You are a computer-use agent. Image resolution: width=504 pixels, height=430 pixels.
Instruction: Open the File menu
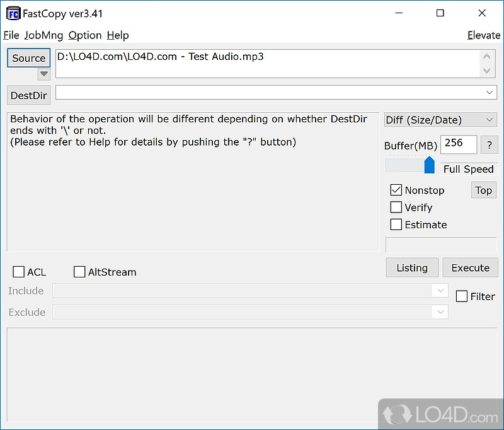(x=11, y=35)
